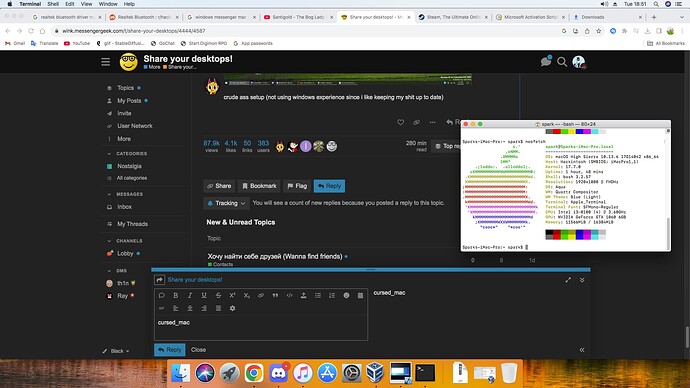Insert a blockquote in the composer

(x=275, y=296)
